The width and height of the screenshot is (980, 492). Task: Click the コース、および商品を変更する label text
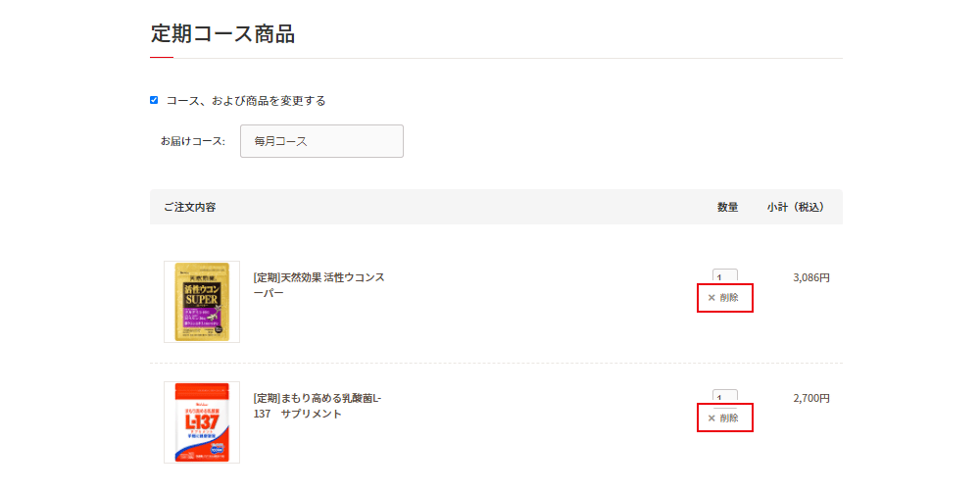coord(246,101)
